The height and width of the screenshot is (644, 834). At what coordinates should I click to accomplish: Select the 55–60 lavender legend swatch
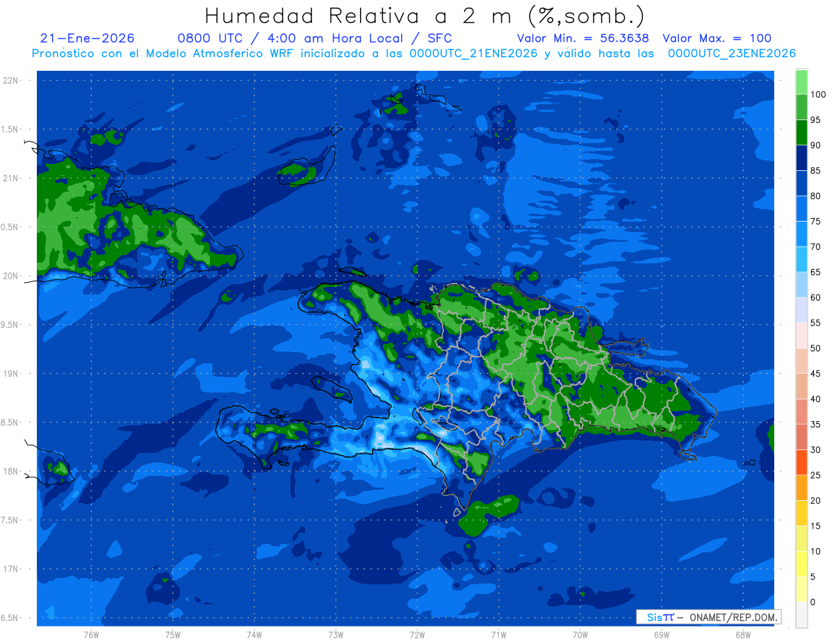tap(801, 310)
